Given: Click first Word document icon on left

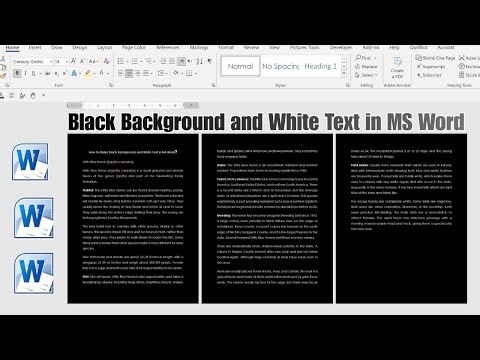Looking at the screenshot, I should (30, 162).
